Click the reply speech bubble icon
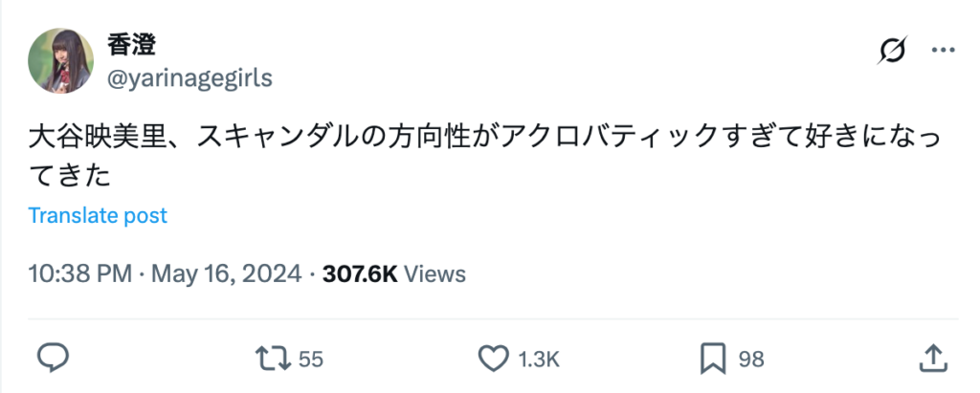This screenshot has height=393, width=980. click(x=52, y=359)
